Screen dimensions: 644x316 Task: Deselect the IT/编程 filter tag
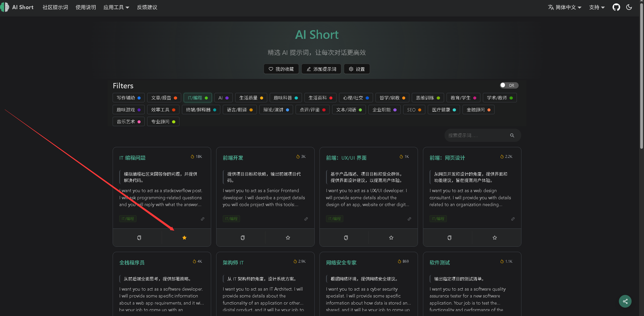pyautogui.click(x=198, y=98)
